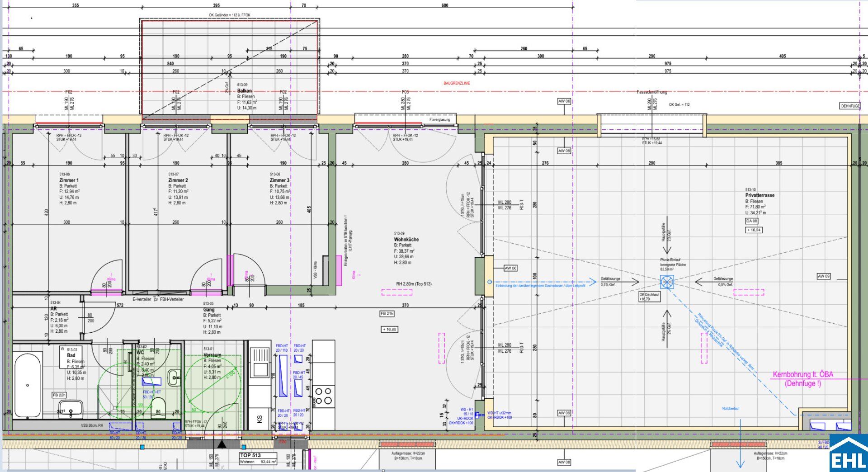Click the EHL logo in the corner
The image size is (868, 472).
coord(849,454)
